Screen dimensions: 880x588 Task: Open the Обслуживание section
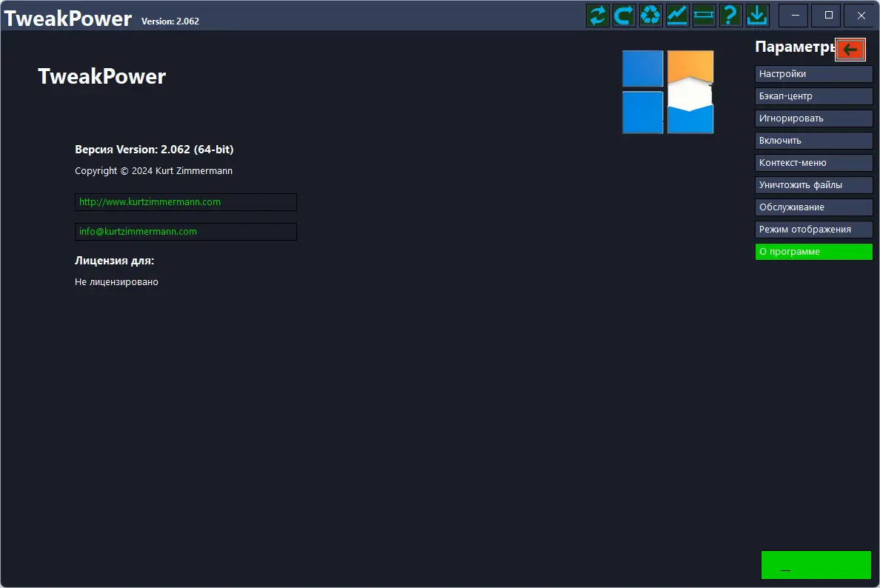coord(814,207)
